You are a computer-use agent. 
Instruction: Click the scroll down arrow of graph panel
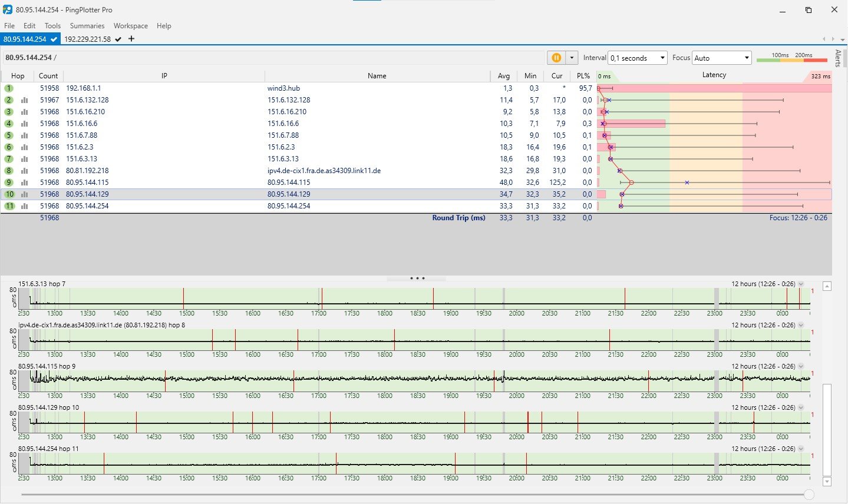(x=827, y=482)
